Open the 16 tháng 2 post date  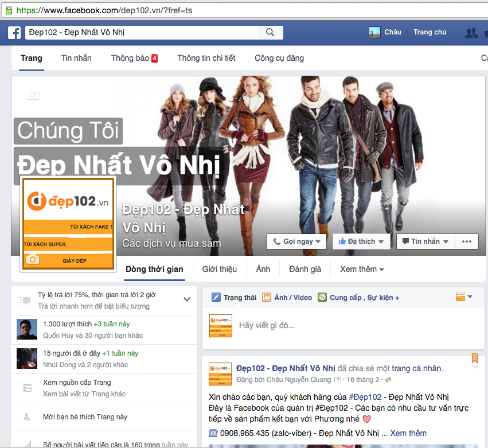pyautogui.click(x=363, y=380)
